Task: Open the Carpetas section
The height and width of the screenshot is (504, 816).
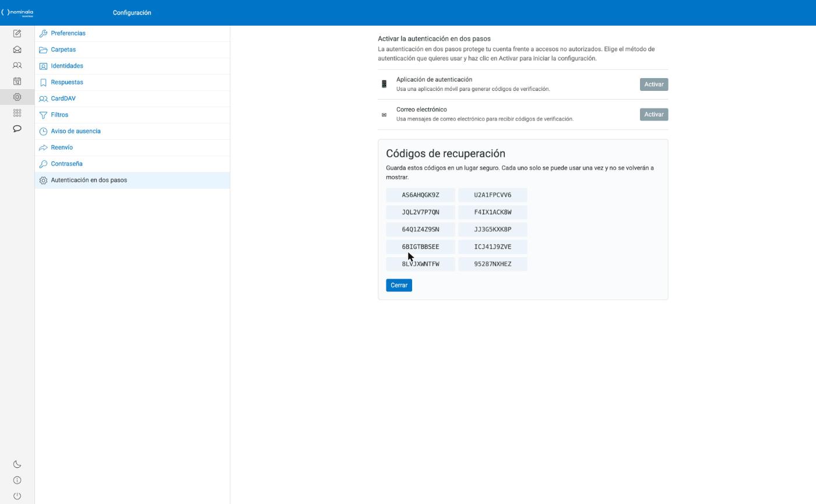Action: coord(132,50)
